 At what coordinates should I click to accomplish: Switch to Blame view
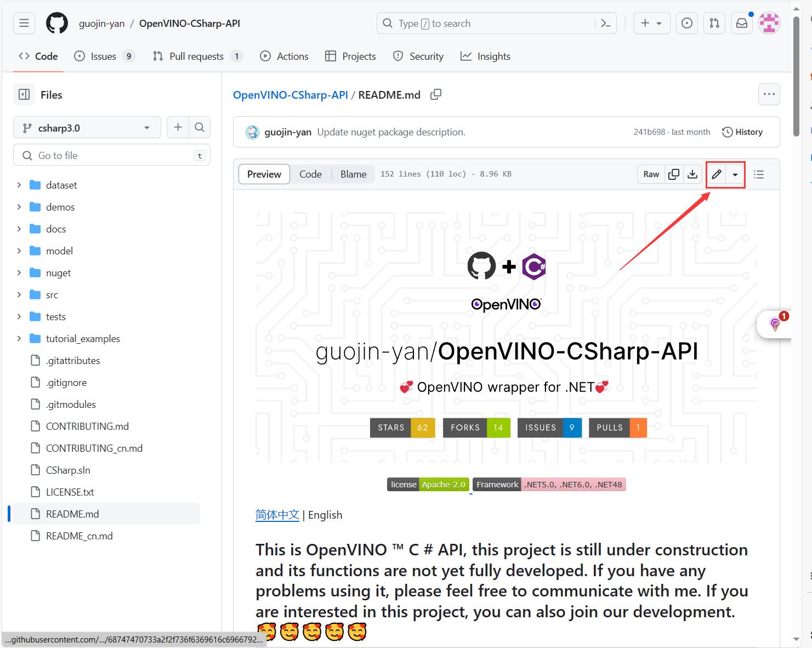353,174
